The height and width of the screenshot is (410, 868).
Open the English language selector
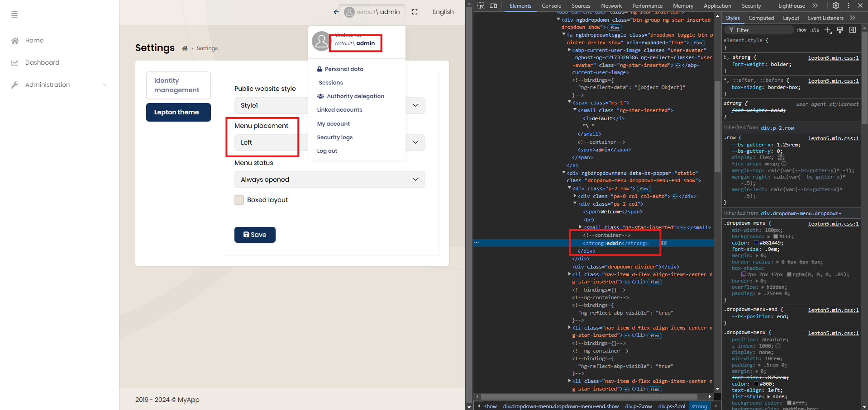[x=443, y=12]
